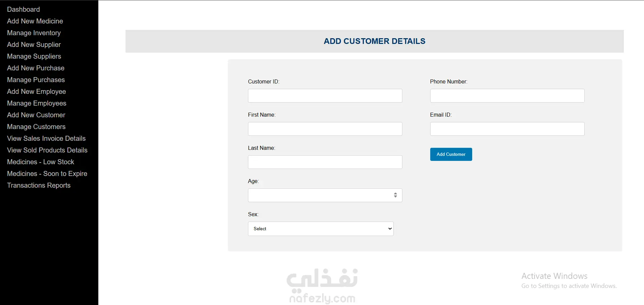
Task: Click the Age stepper arrows
Action: click(395, 195)
